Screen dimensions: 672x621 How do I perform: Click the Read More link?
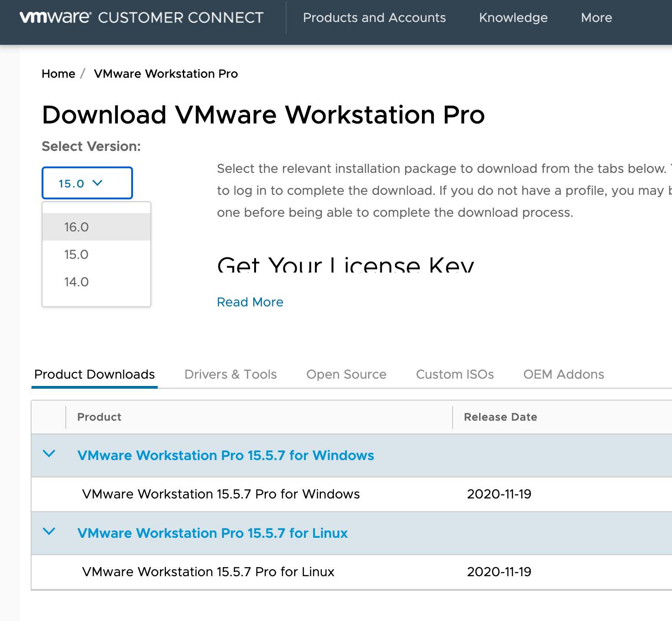pyautogui.click(x=250, y=302)
